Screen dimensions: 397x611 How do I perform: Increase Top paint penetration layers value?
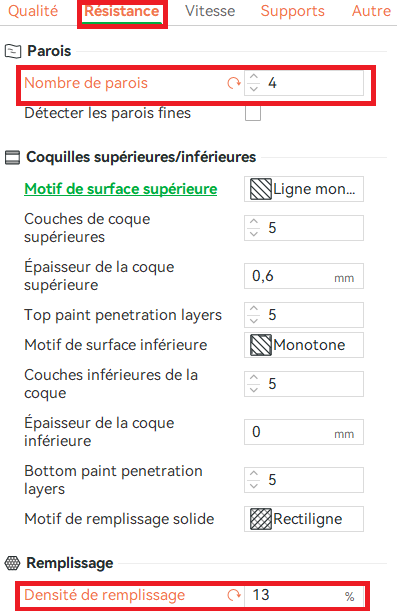pos(254,309)
